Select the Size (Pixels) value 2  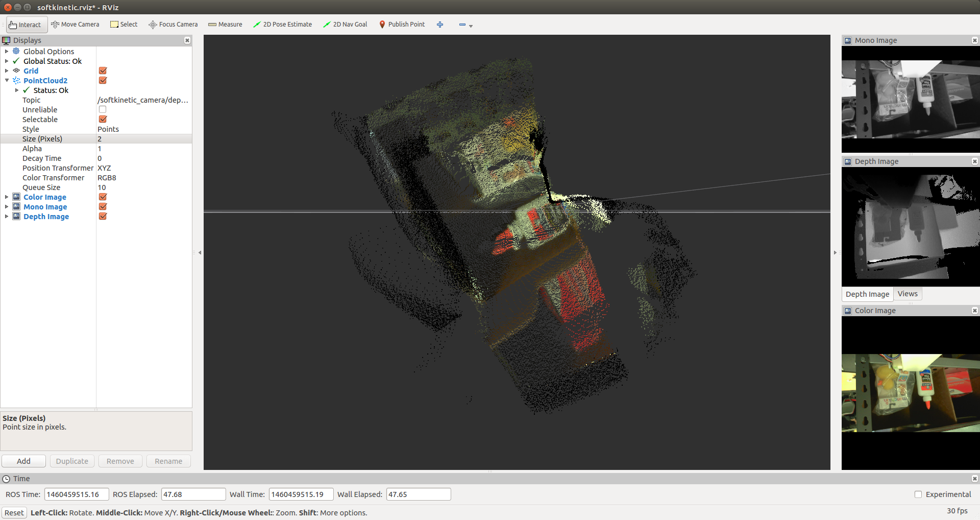click(x=143, y=138)
